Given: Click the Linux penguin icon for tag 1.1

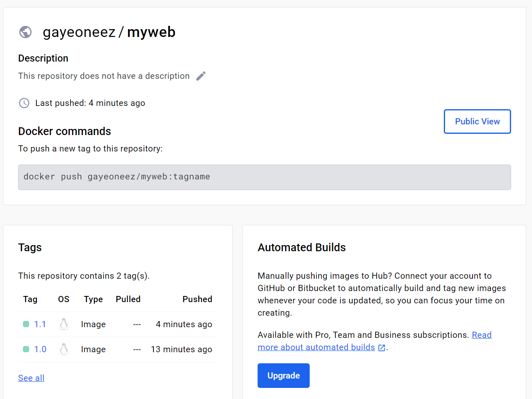Looking at the screenshot, I should coord(64,324).
